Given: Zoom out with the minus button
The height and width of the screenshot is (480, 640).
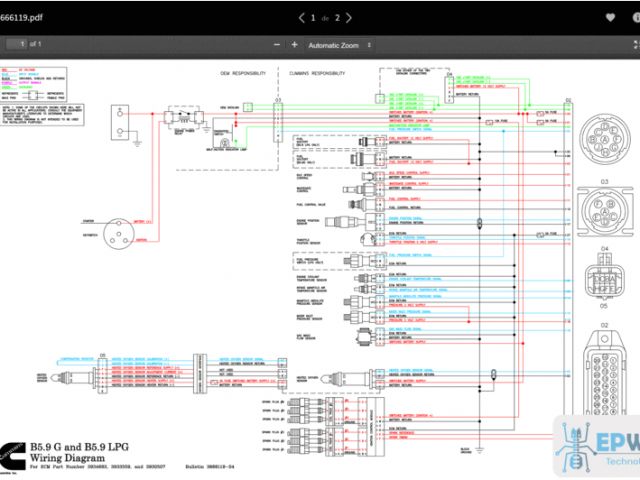Looking at the screenshot, I should coord(276,45).
